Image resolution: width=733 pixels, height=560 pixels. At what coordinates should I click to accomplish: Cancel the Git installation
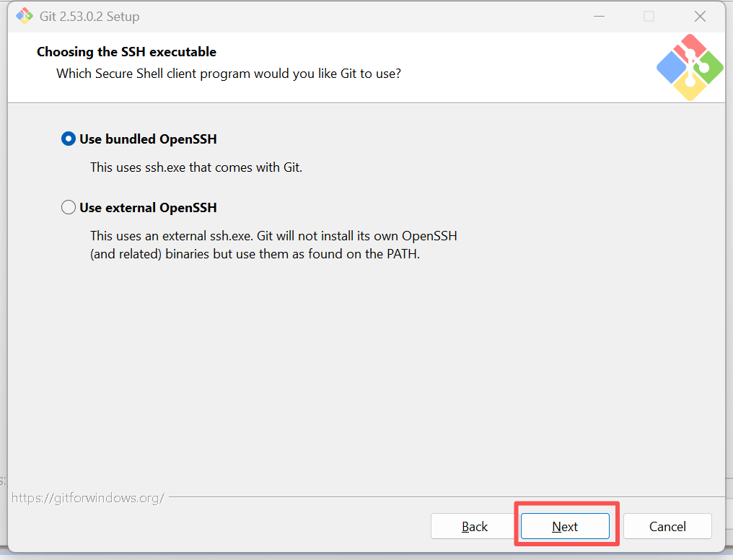[x=667, y=526]
